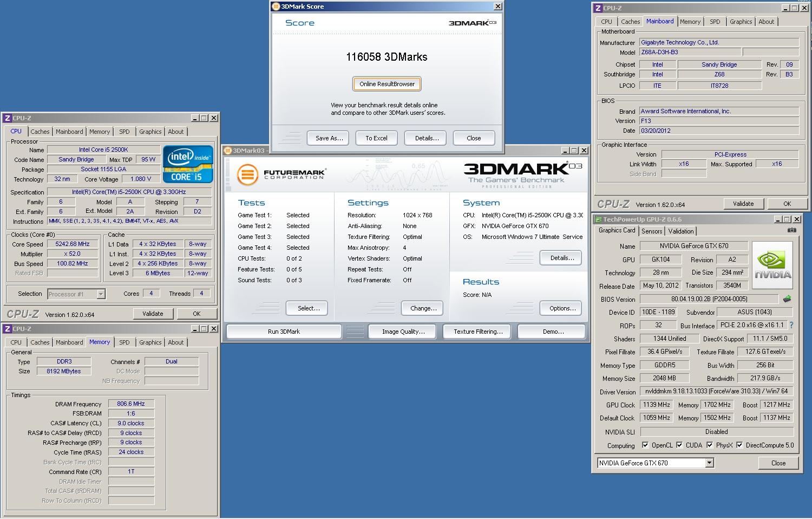The height and width of the screenshot is (519, 812).
Task: Click the Core Speed 5242.68 MHz field
Action: coord(73,244)
